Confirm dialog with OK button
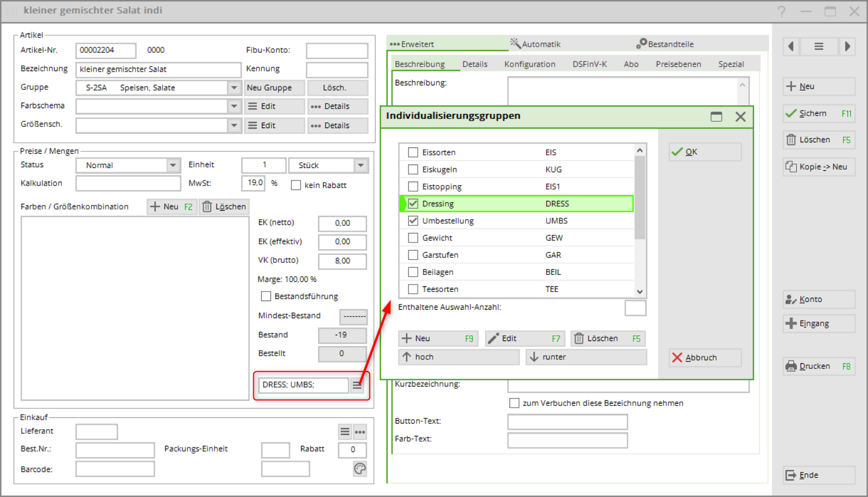 [x=705, y=152]
